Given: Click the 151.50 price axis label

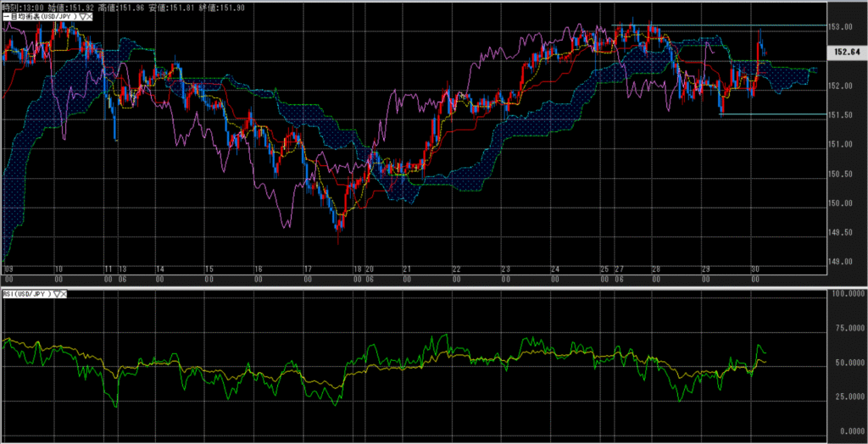Looking at the screenshot, I should coord(839,115).
